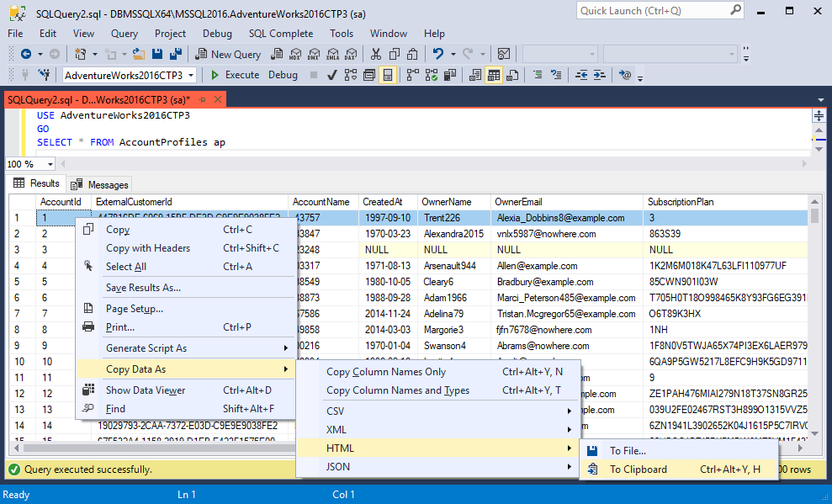Switch output to Results to Grid
Image resolution: width=832 pixels, height=504 pixels.
coord(494,76)
